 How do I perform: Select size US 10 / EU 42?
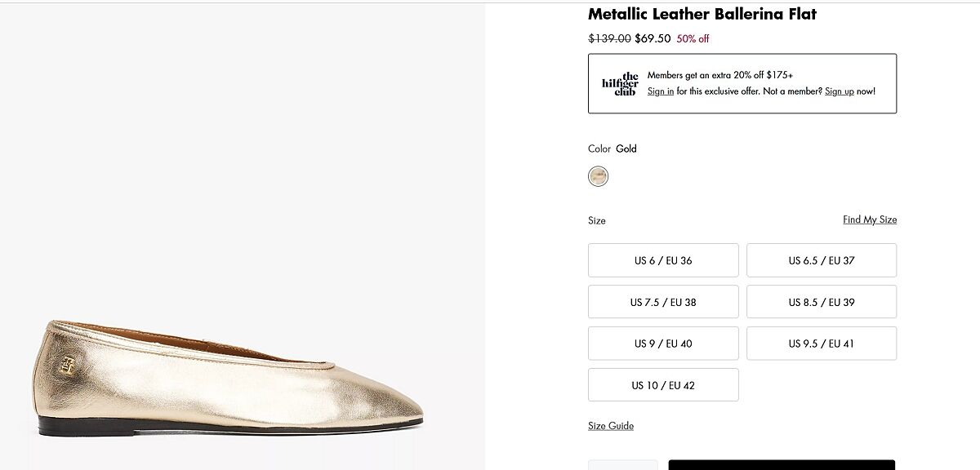coord(663,385)
